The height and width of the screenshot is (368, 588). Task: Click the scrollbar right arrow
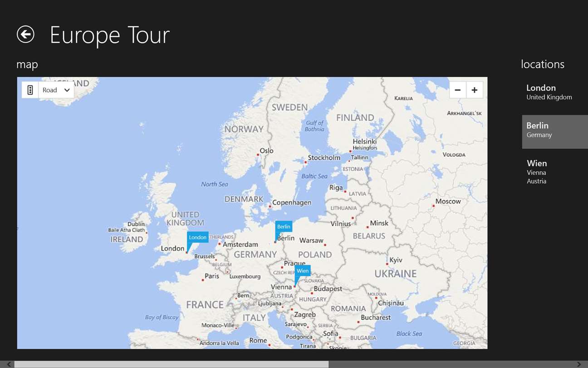pyautogui.click(x=579, y=364)
